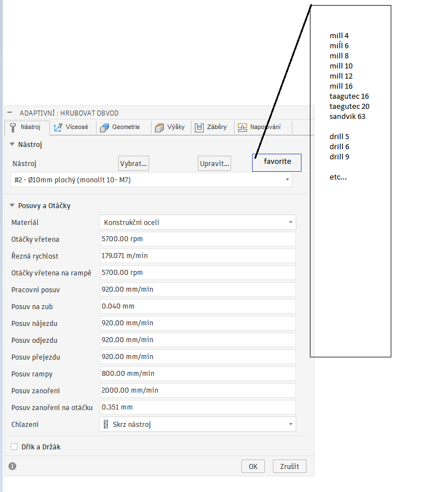Screen dimensions: 448x492
Task: Click the Nástroj tab tool icon
Action: (x=13, y=128)
